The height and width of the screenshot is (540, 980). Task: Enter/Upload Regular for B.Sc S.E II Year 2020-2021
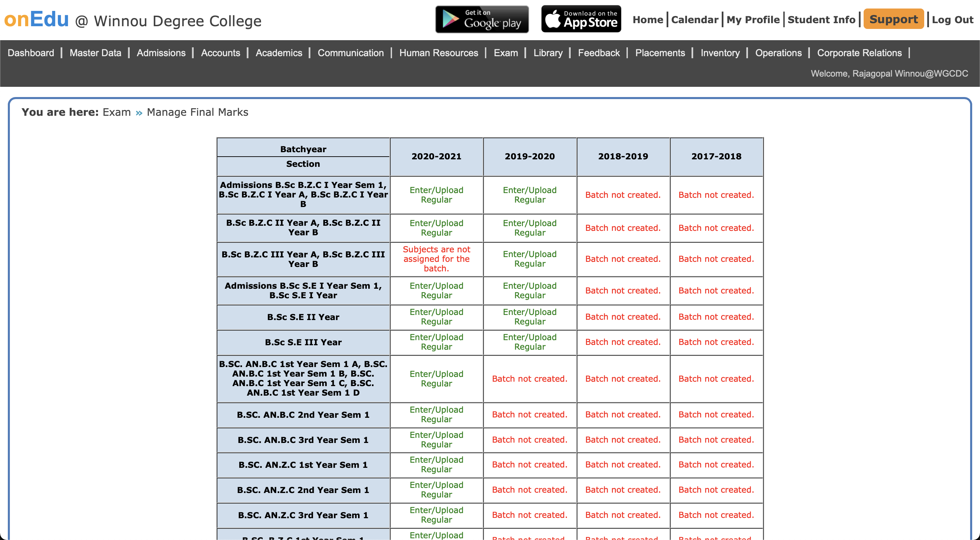click(x=436, y=317)
